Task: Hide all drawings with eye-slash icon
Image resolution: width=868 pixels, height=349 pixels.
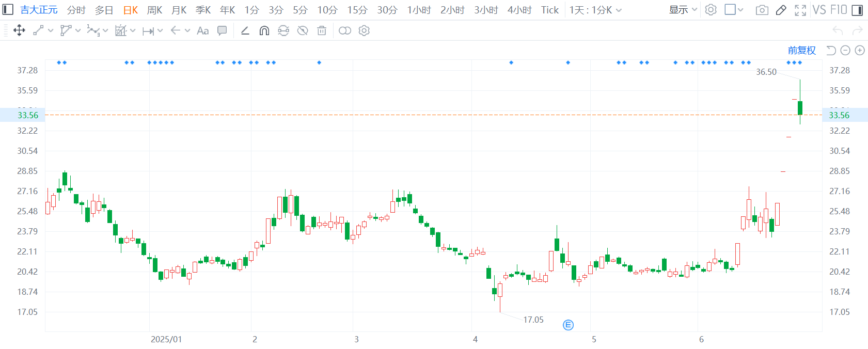Action: (303, 31)
